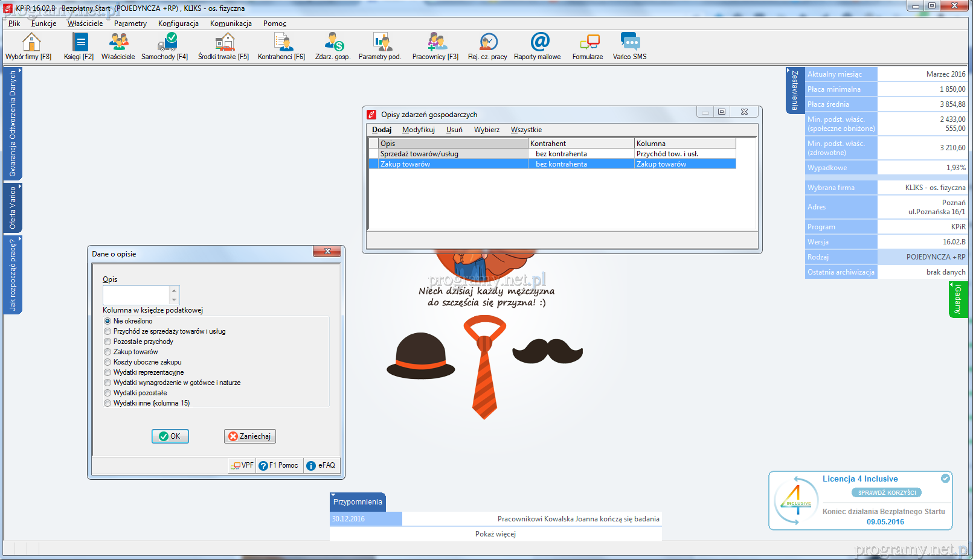Choose 'Wydatki reprezentacyjne' radio button
973x560 pixels.
[x=108, y=372]
